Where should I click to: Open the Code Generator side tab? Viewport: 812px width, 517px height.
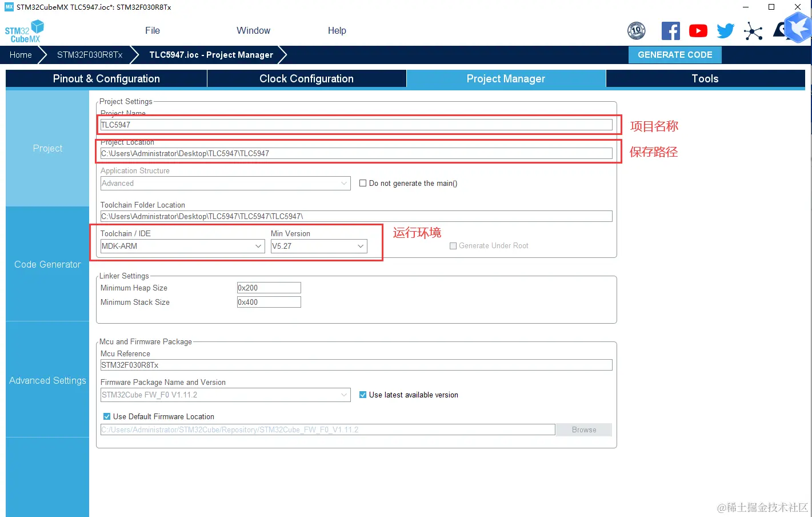point(47,264)
